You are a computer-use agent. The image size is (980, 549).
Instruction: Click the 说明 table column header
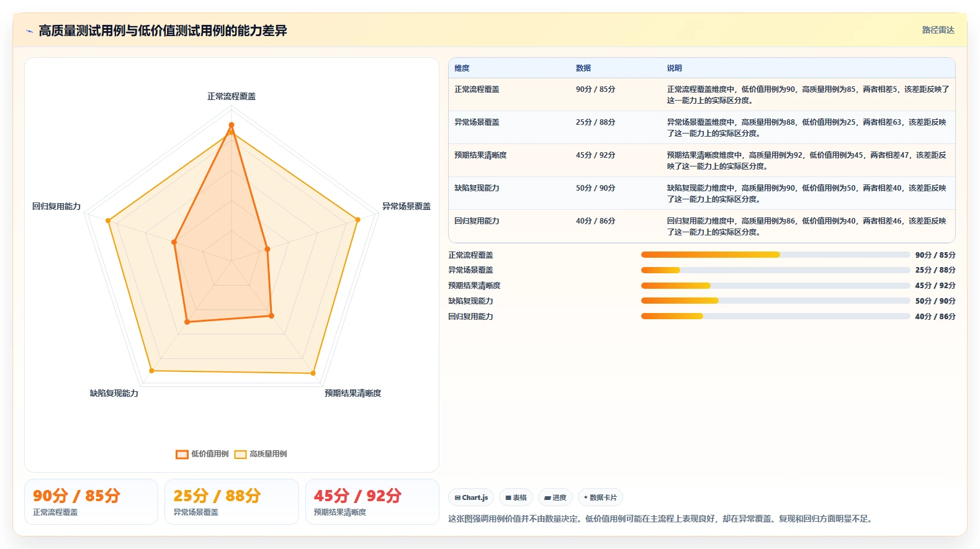tap(675, 68)
